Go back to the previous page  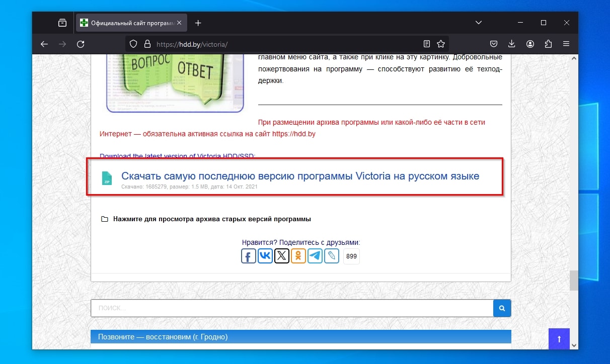point(44,44)
